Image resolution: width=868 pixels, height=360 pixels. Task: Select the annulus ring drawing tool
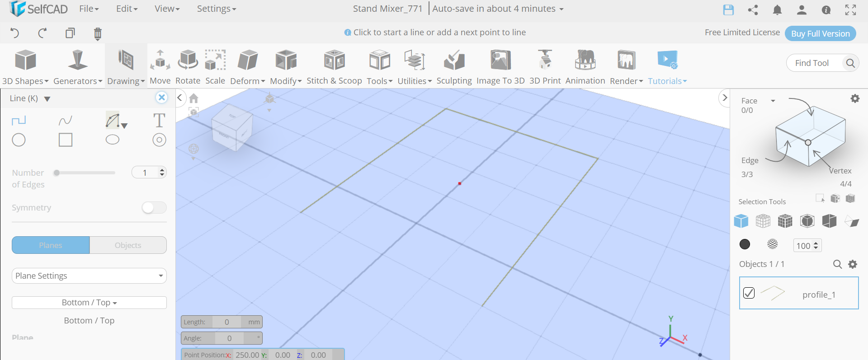[159, 140]
